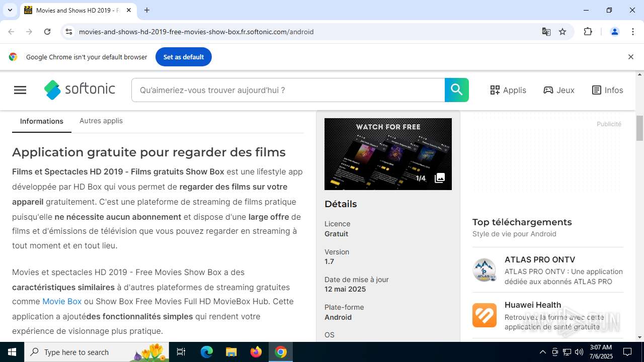This screenshot has width=644, height=362.
Task: Click the Huawei Health orange icon
Action: 485,315
